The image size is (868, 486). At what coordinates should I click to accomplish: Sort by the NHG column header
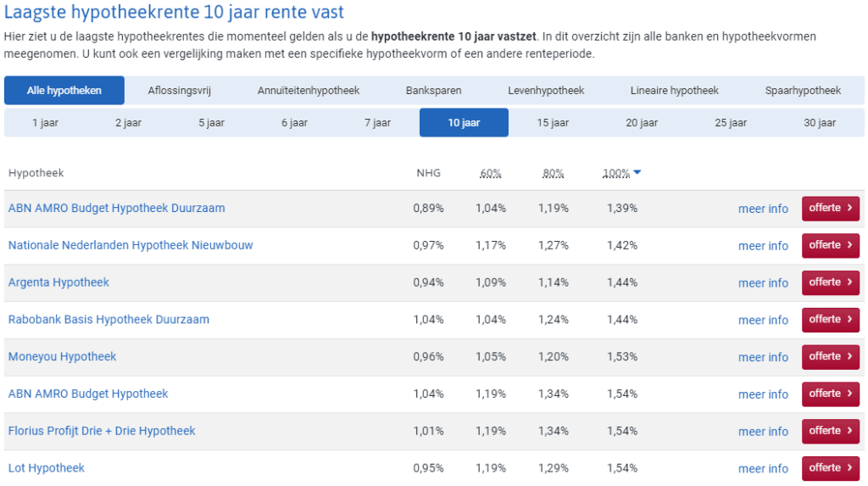pyautogui.click(x=428, y=173)
